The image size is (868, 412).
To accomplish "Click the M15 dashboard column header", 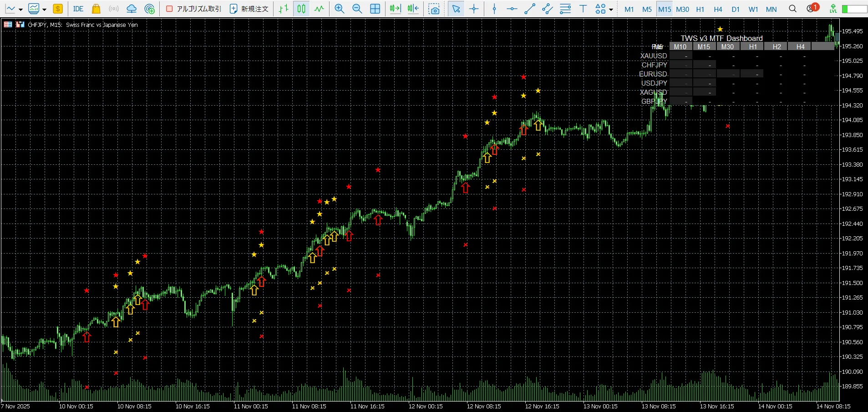I will [x=704, y=46].
